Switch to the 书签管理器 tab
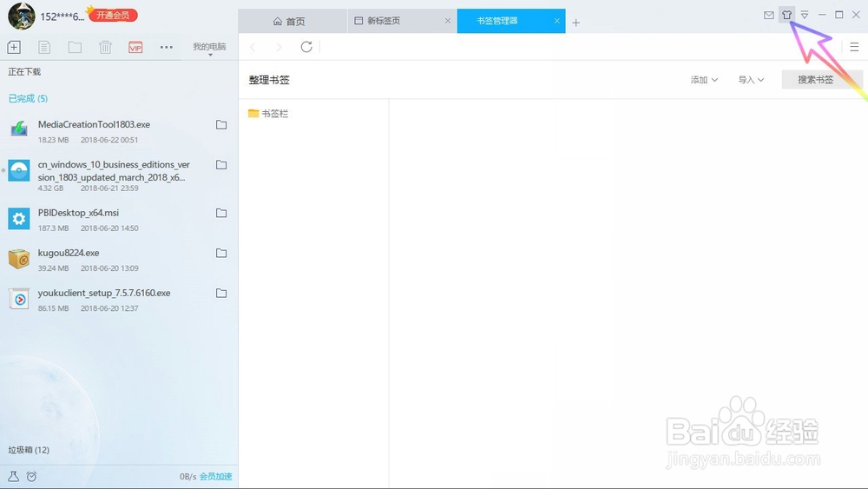This screenshot has height=489, width=868. (x=511, y=21)
